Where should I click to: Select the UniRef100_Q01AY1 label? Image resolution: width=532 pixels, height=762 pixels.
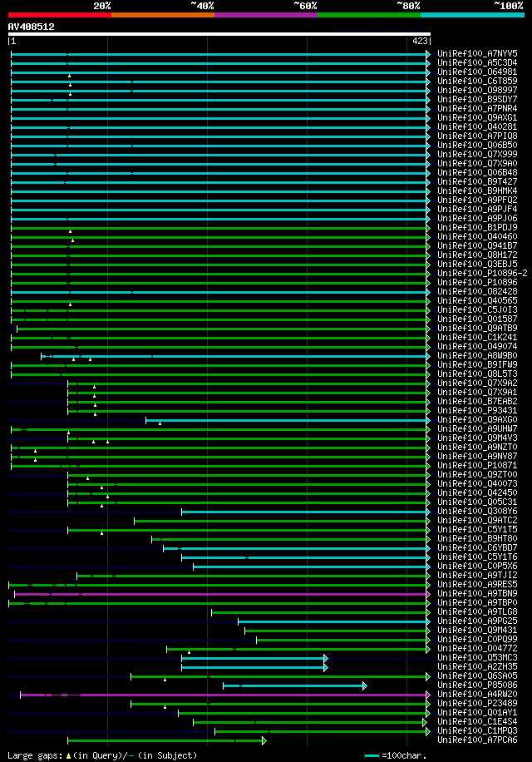click(x=477, y=712)
